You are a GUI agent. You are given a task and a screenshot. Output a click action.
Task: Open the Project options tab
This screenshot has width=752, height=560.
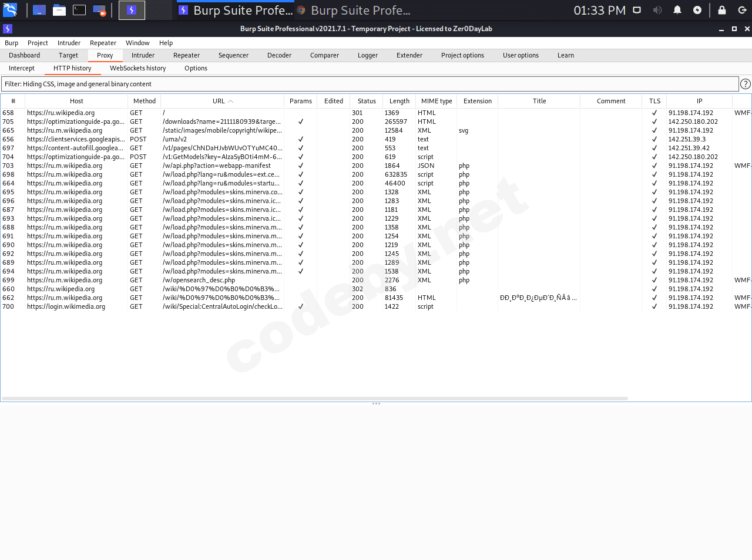[462, 55]
